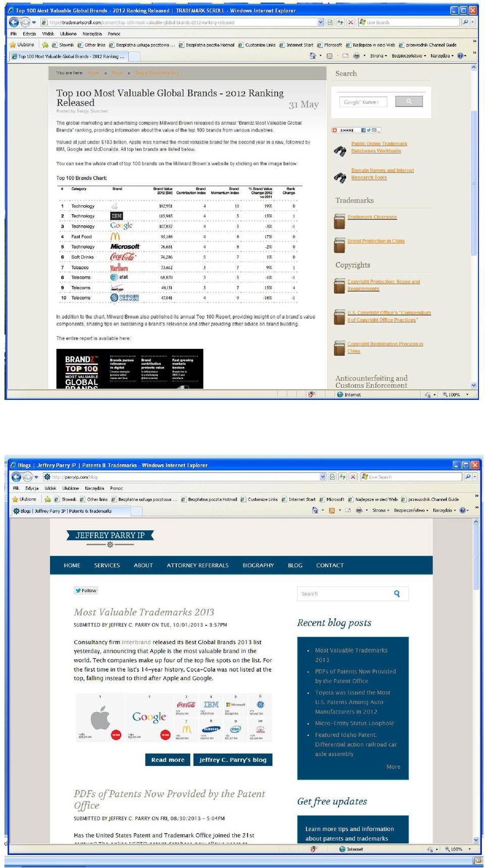Open ATTORNEY REFERRALS in Jeffrey Parry navigation
Screen dimensions: 485x868
point(198,565)
